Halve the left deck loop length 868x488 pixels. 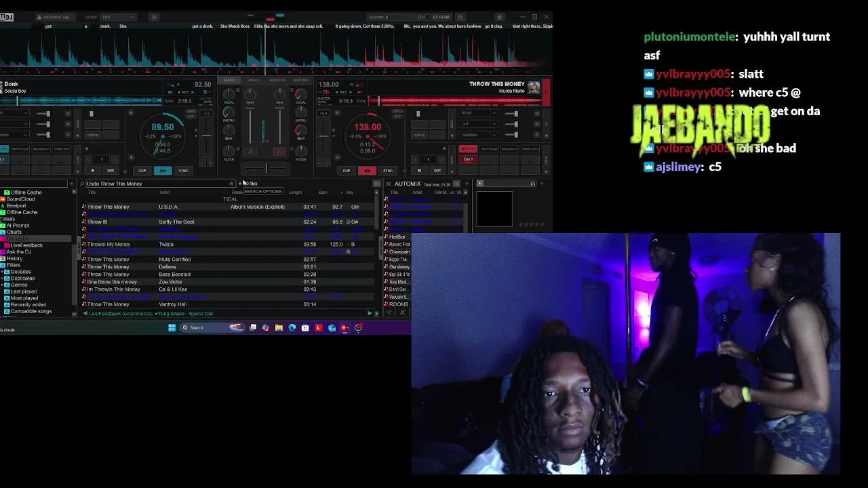pyautogui.click(x=89, y=160)
